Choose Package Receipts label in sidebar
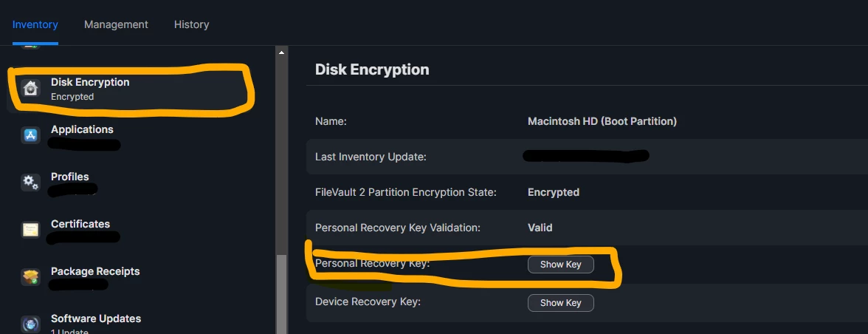Viewport: 868px width, 334px height. (x=95, y=271)
